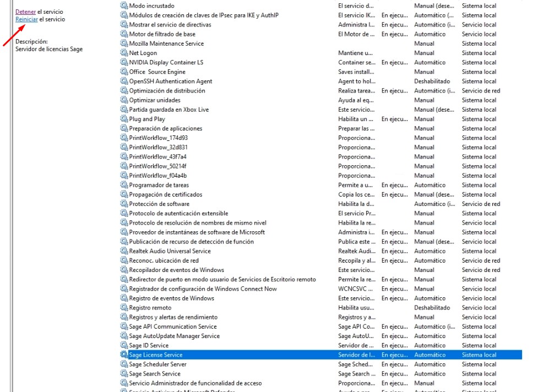Viewport: 560px width, 392px height.
Task: Click gear icon of Optimizar unidades
Action: click(x=123, y=100)
